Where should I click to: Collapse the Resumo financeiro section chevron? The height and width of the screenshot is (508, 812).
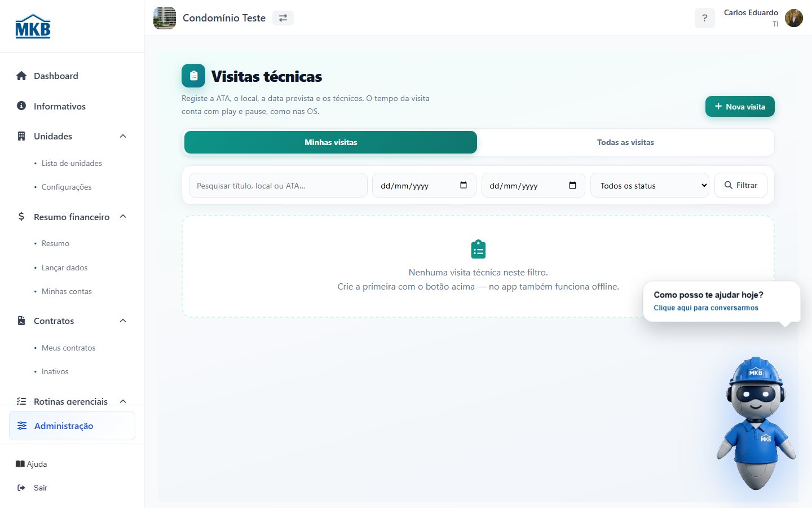(123, 217)
